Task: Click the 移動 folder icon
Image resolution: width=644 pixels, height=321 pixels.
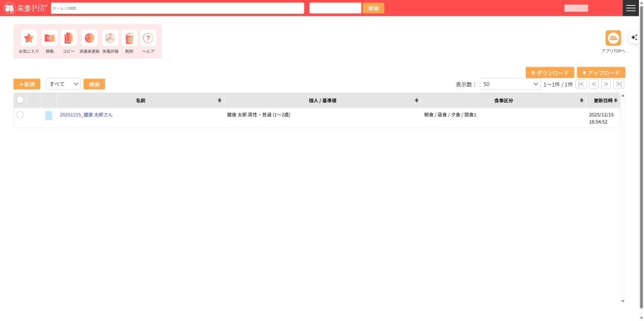Action: click(50, 38)
